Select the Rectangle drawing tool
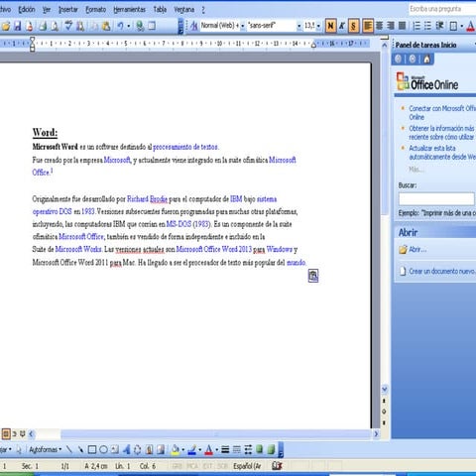The height and width of the screenshot is (476, 476). 92,449
